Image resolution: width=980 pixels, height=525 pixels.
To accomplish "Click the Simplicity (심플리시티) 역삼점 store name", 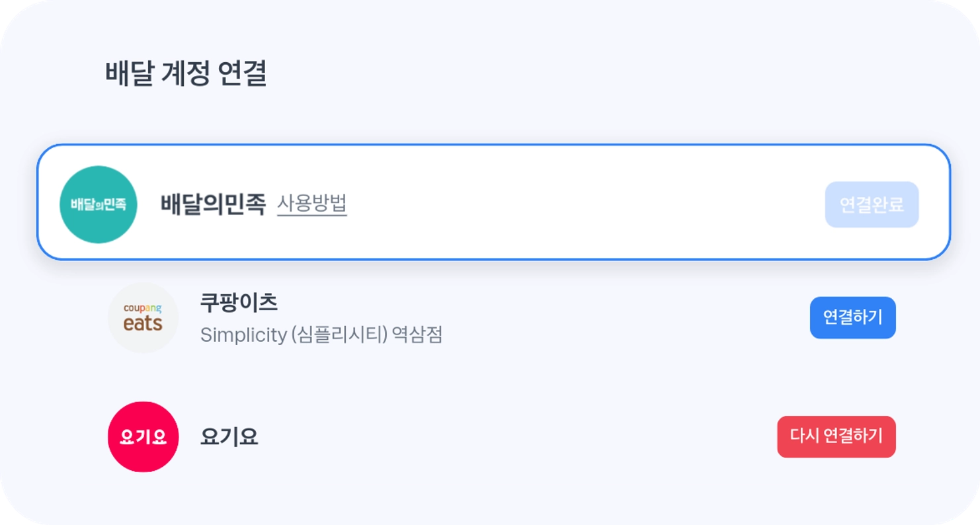I will click(x=321, y=335).
